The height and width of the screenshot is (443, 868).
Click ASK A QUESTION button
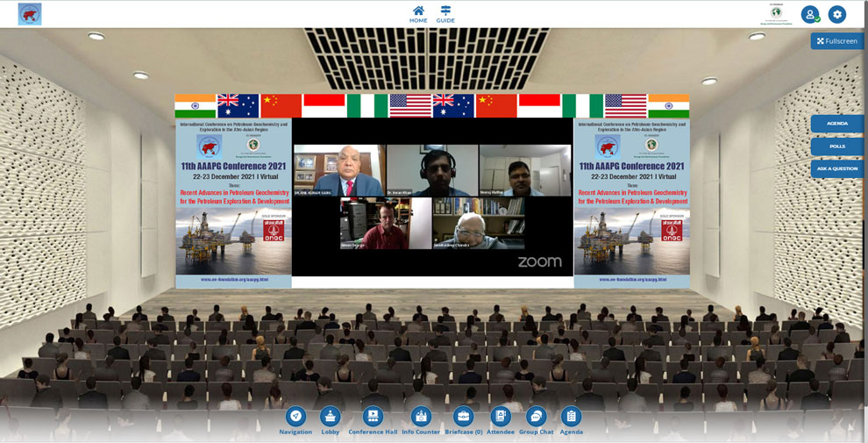(x=837, y=168)
